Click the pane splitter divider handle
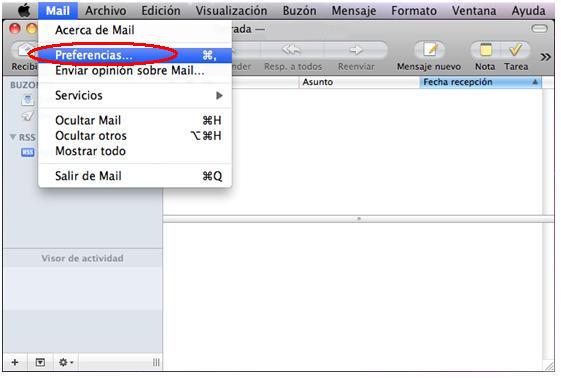This screenshot has height=378, width=561. pyautogui.click(x=359, y=219)
